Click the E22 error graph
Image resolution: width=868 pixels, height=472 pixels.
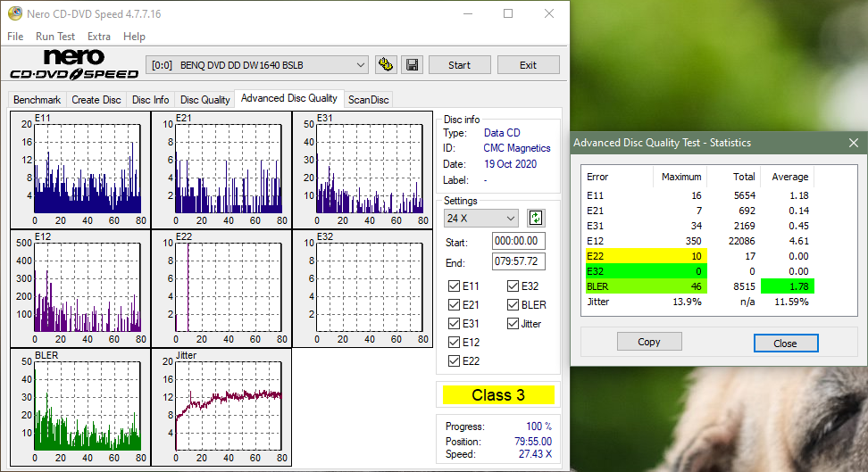(x=221, y=288)
